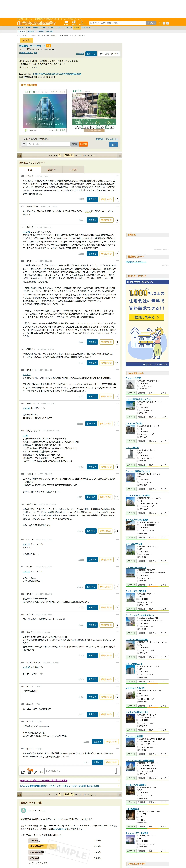Focus the Email address field

[48, 144]
